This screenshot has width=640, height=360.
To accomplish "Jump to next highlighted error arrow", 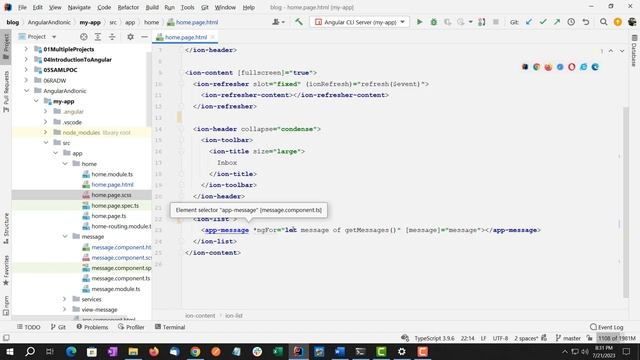I will point(622,51).
